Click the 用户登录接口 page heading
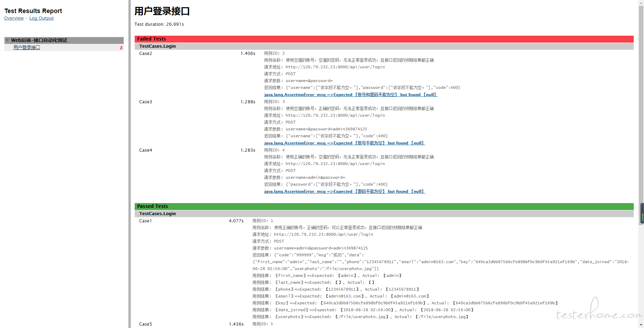Screen dimensions: 644x328 [x=162, y=11]
